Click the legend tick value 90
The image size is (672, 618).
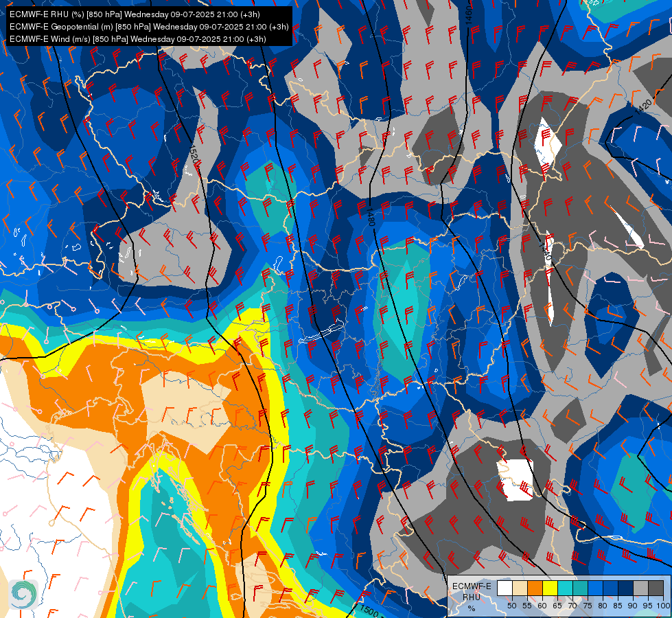click(x=633, y=606)
